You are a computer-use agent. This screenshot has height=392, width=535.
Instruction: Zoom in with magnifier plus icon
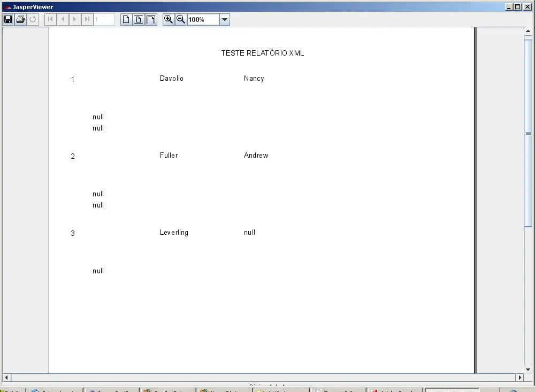point(169,19)
